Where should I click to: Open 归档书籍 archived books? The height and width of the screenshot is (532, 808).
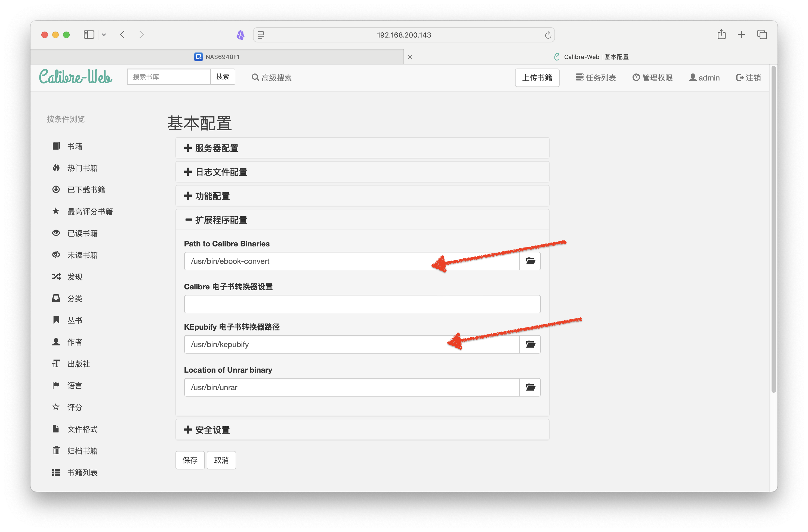click(x=75, y=451)
